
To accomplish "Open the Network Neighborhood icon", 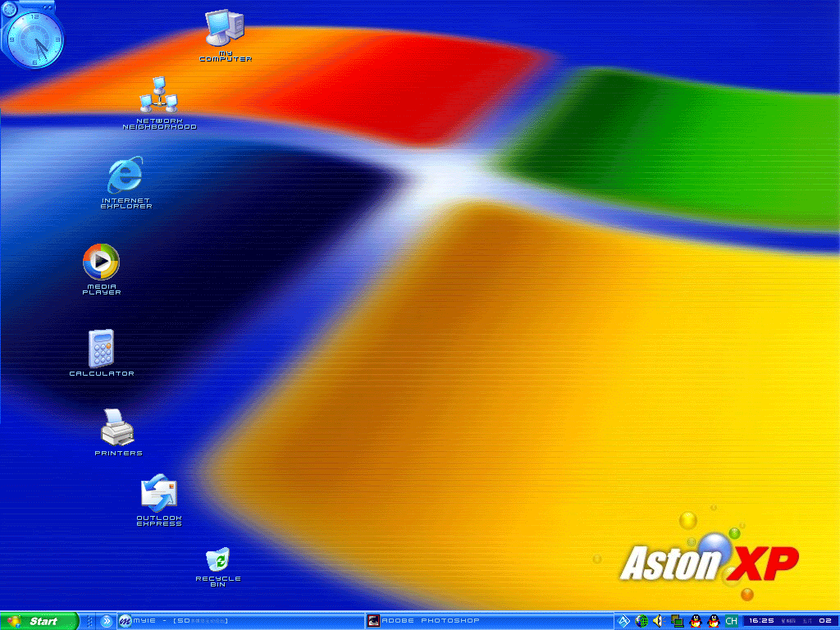I will coord(158,97).
